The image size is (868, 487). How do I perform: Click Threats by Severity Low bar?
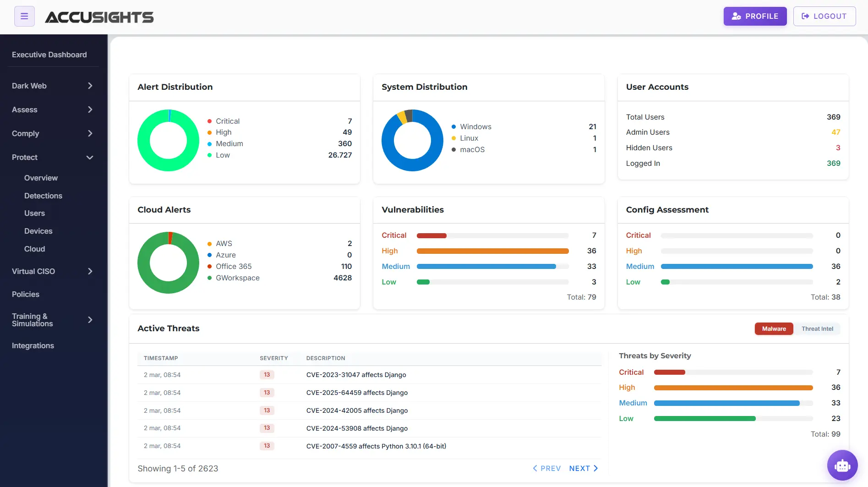coord(733,419)
